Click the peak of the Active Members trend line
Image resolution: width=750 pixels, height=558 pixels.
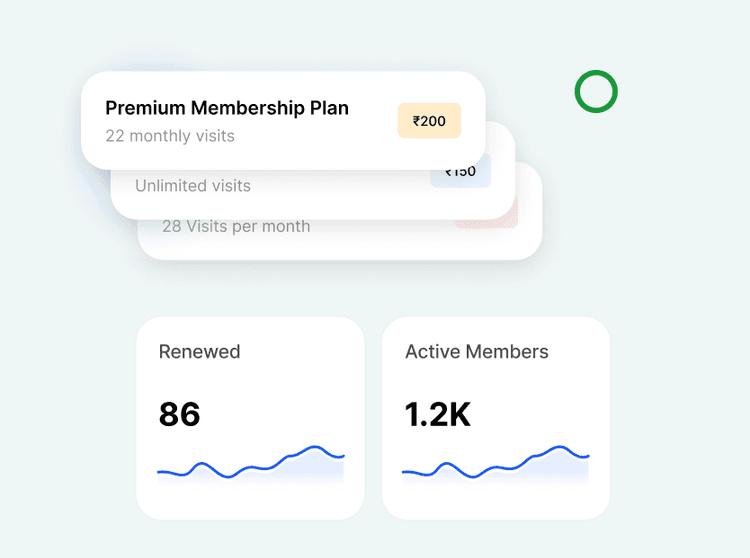click(x=560, y=447)
